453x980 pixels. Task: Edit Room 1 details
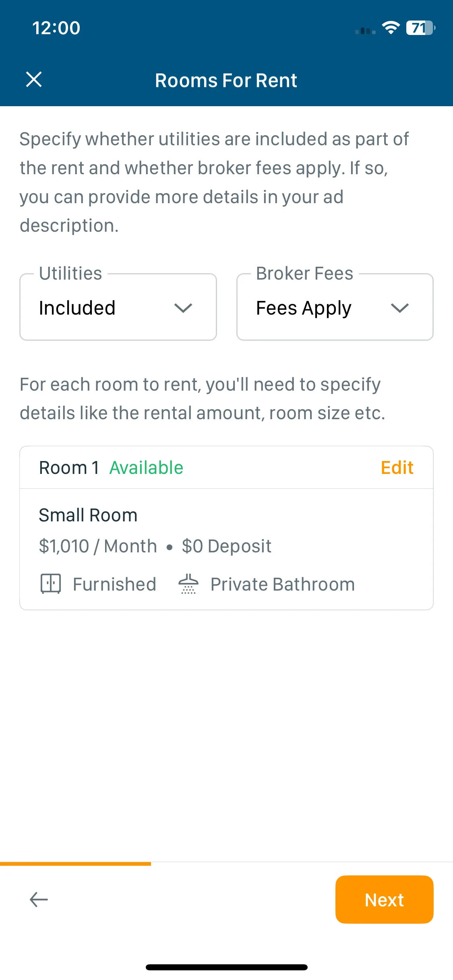tap(397, 467)
